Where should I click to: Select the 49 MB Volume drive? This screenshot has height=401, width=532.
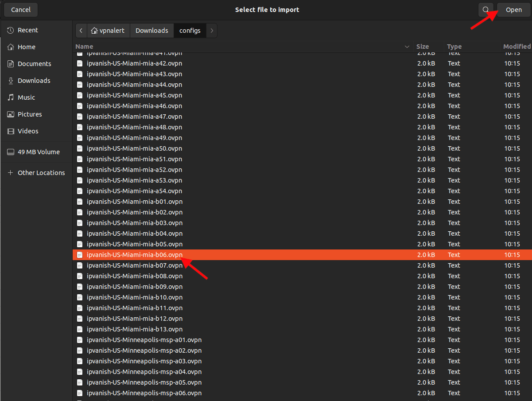pyautogui.click(x=38, y=152)
